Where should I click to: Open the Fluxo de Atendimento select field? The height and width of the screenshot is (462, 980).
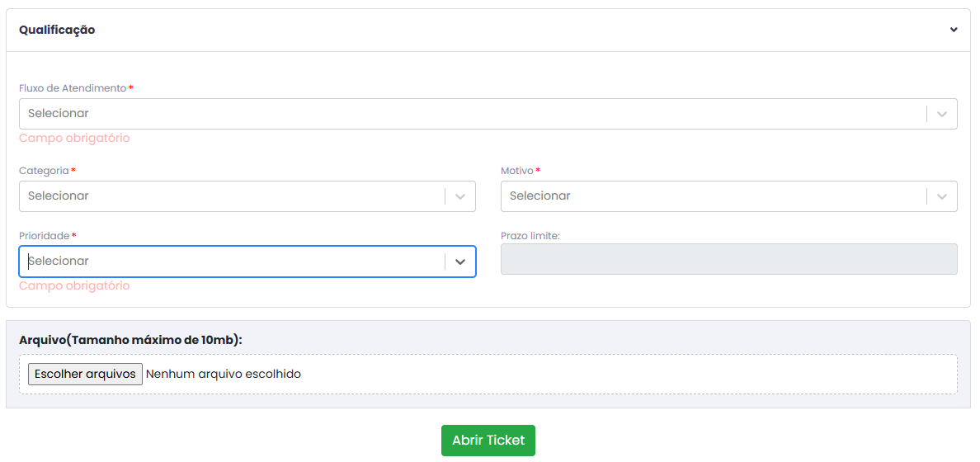tap(488, 114)
